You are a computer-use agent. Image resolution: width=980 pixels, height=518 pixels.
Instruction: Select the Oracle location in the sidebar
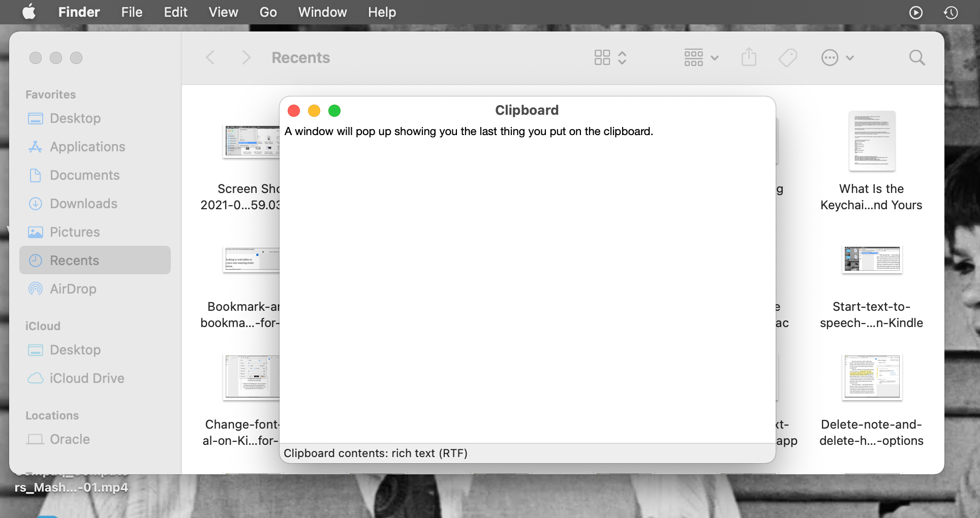pos(70,439)
